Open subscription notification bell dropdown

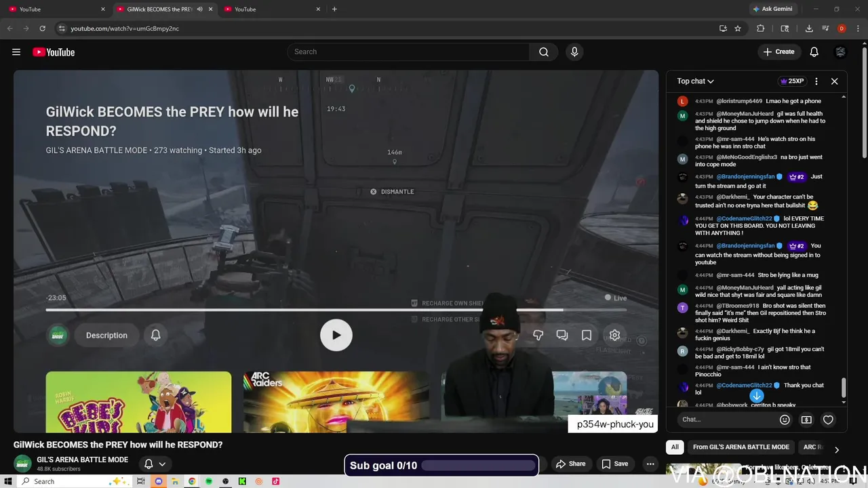(x=155, y=464)
